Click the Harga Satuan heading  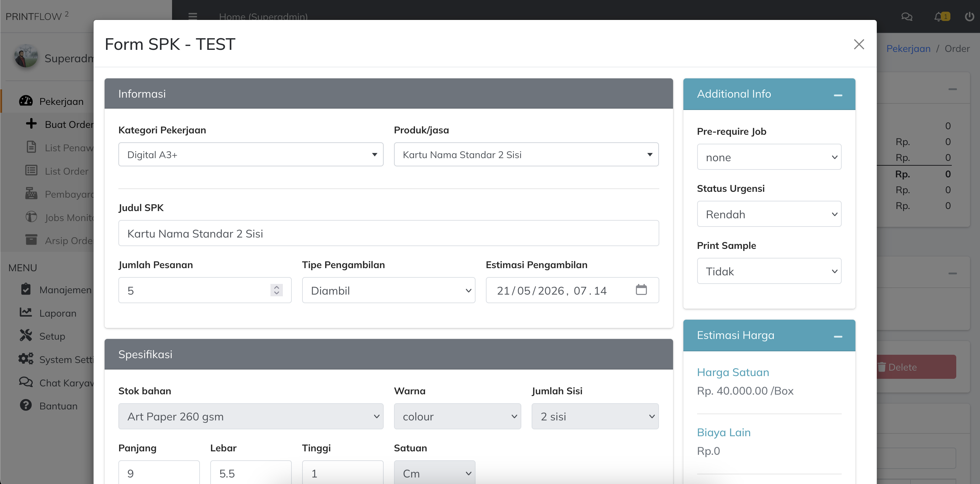point(733,372)
